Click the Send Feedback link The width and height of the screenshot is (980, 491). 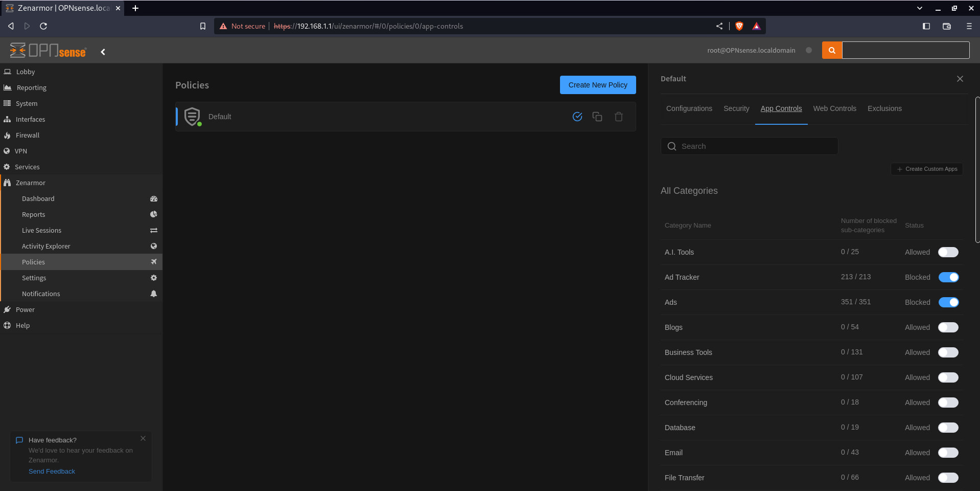(x=52, y=471)
